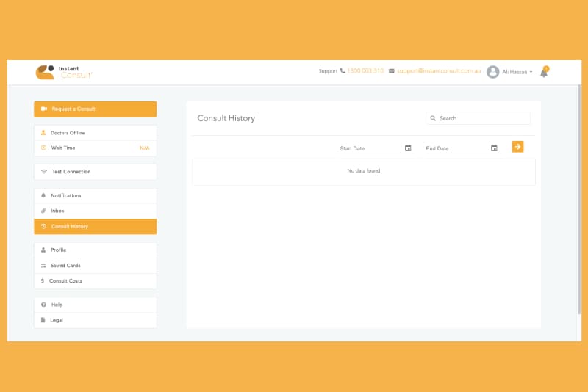Select the Doctors Offline row
This screenshot has width=588, height=392.
coord(96,133)
